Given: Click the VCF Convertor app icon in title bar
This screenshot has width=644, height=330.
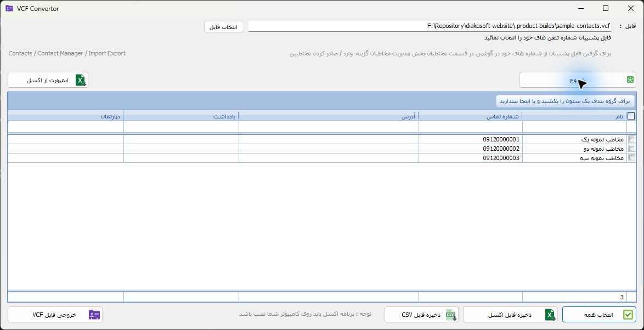Looking at the screenshot, I should 9,8.
